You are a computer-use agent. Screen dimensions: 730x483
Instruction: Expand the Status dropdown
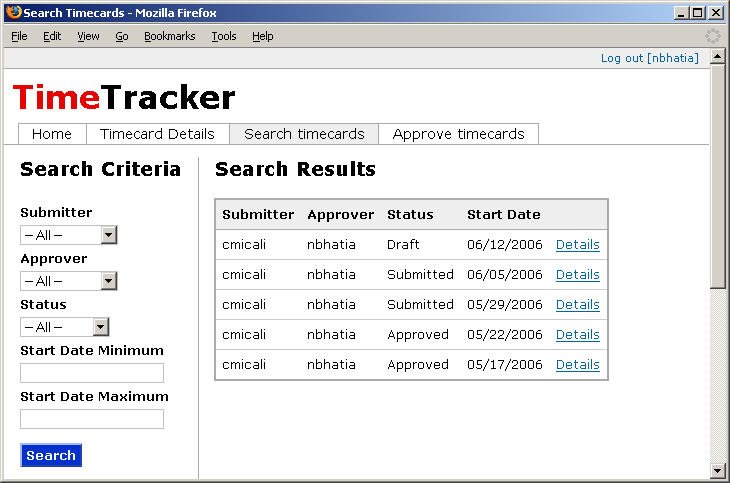pyautogui.click(x=64, y=327)
